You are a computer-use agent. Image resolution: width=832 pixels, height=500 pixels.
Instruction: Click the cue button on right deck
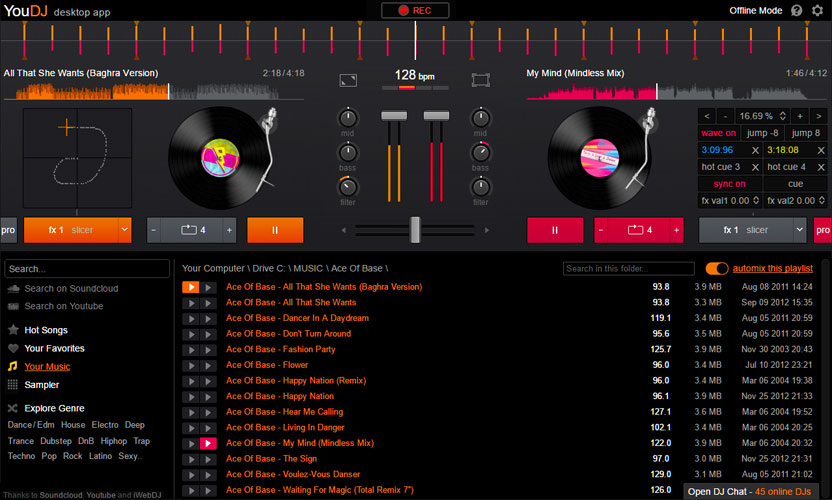coord(795,184)
